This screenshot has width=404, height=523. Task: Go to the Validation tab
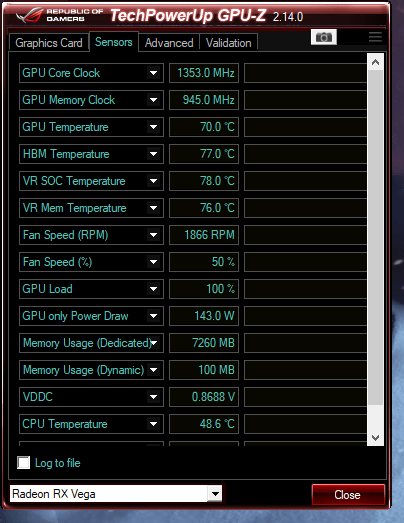[229, 43]
